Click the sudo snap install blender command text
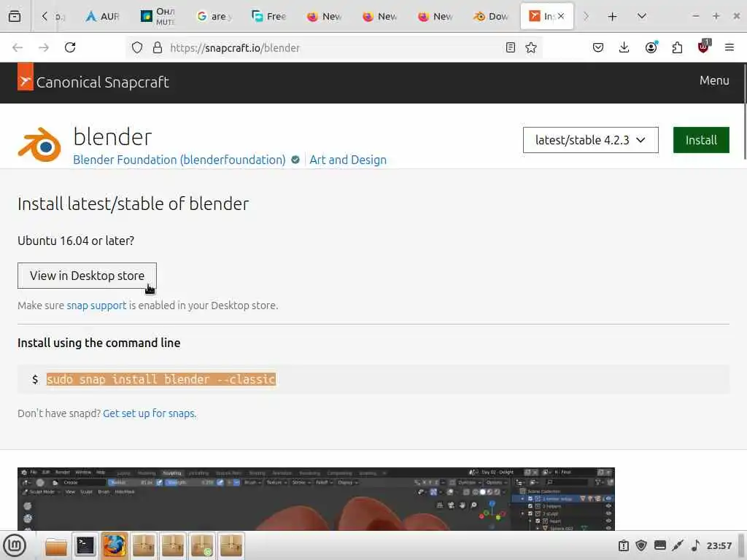747x560 pixels. tap(161, 379)
